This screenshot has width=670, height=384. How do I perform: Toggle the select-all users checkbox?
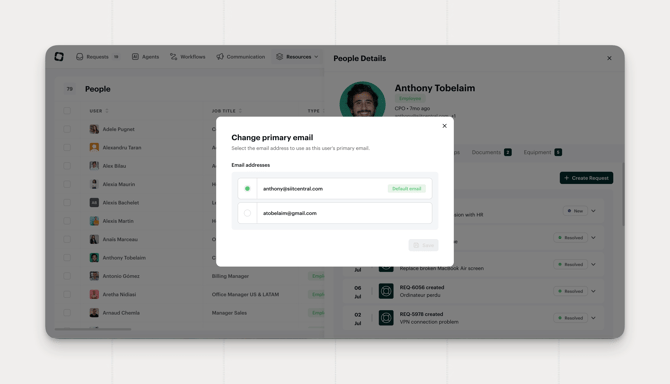(x=67, y=111)
